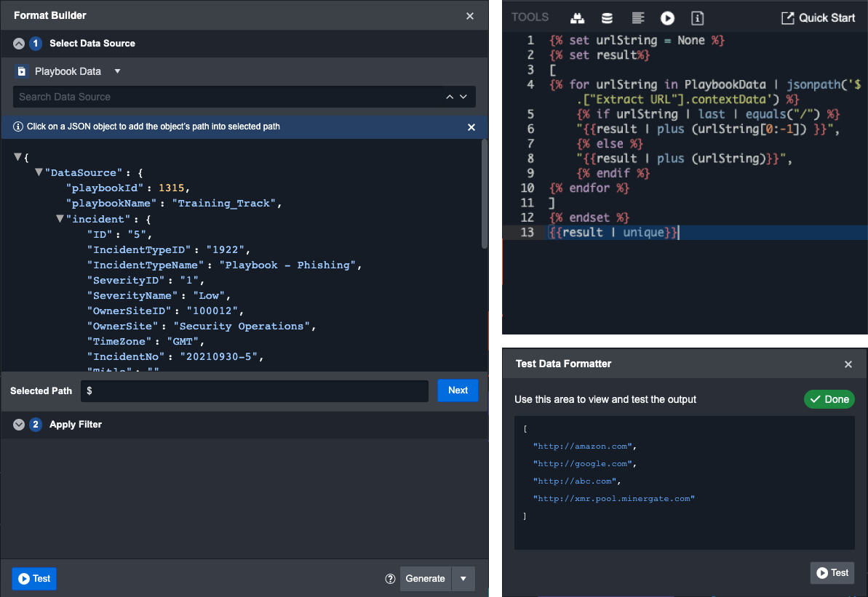868x597 pixels.
Task: Jump to previous search result arrow
Action: [x=450, y=97]
